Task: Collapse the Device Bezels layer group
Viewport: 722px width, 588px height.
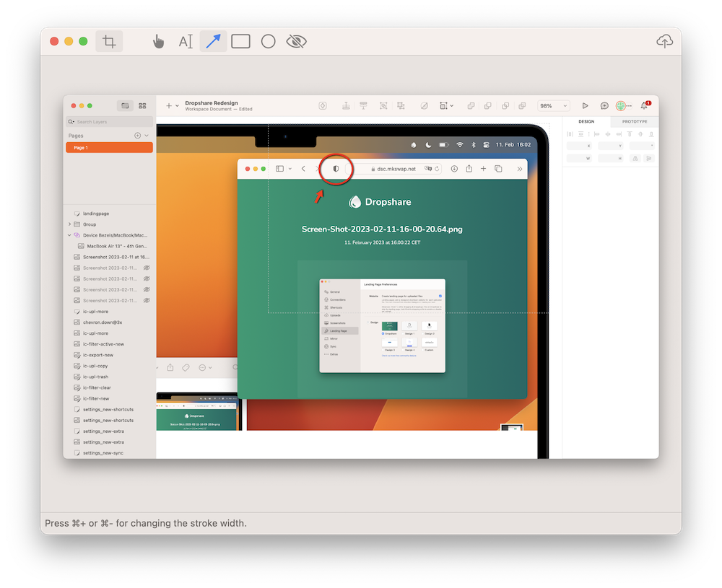Action: [70, 235]
